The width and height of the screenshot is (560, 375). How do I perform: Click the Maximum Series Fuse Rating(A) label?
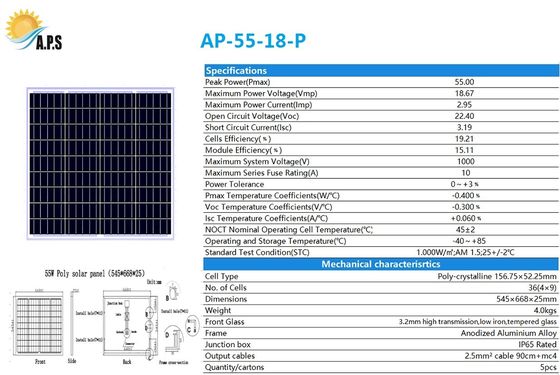261,173
